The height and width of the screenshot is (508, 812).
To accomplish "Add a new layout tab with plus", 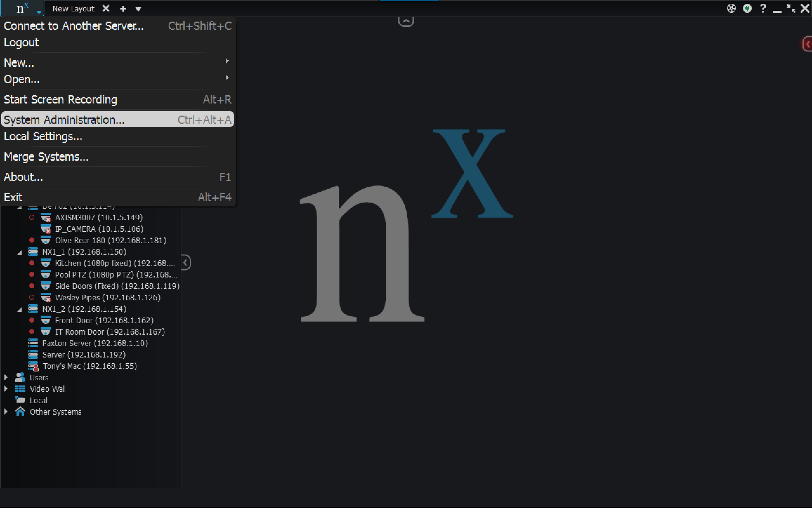I will 123,9.
